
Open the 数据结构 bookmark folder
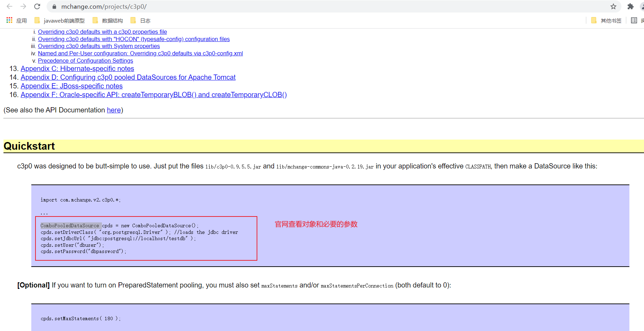pyautogui.click(x=108, y=21)
